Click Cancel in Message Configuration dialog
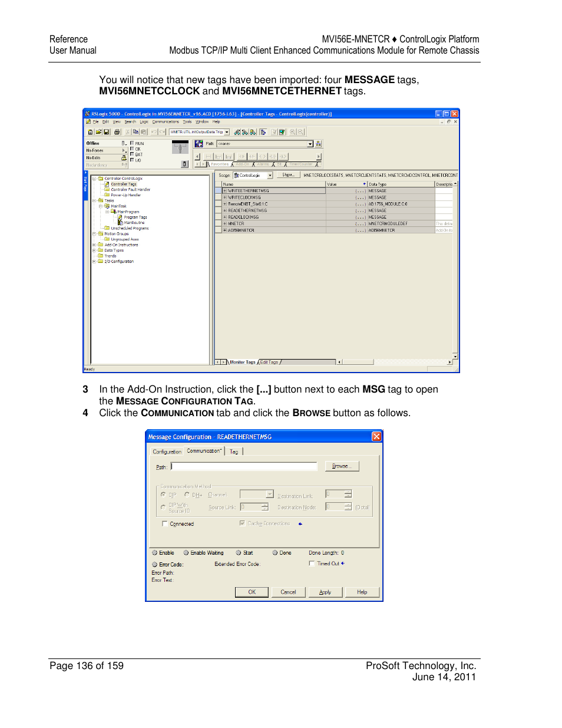The height and width of the screenshot is (728, 562). (x=288, y=592)
